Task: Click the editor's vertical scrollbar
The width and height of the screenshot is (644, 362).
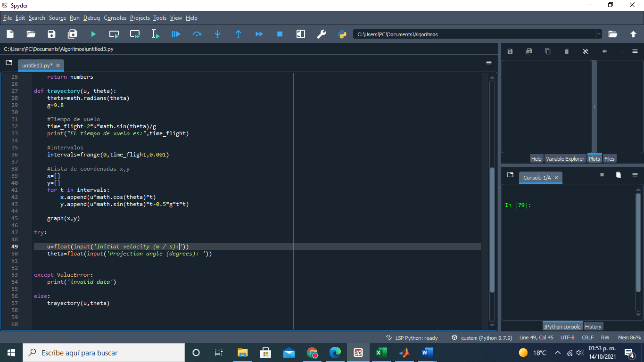Action: coord(492,226)
